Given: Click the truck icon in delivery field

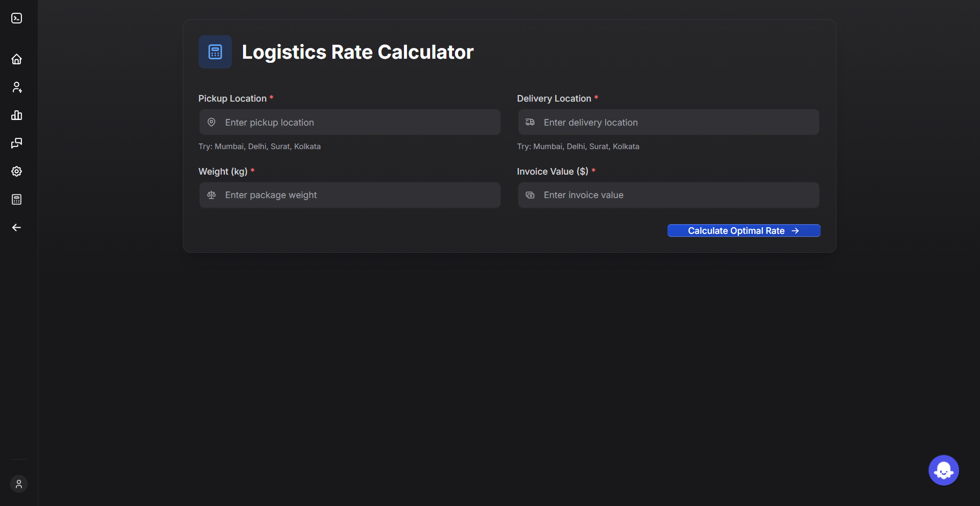Looking at the screenshot, I should (x=530, y=123).
